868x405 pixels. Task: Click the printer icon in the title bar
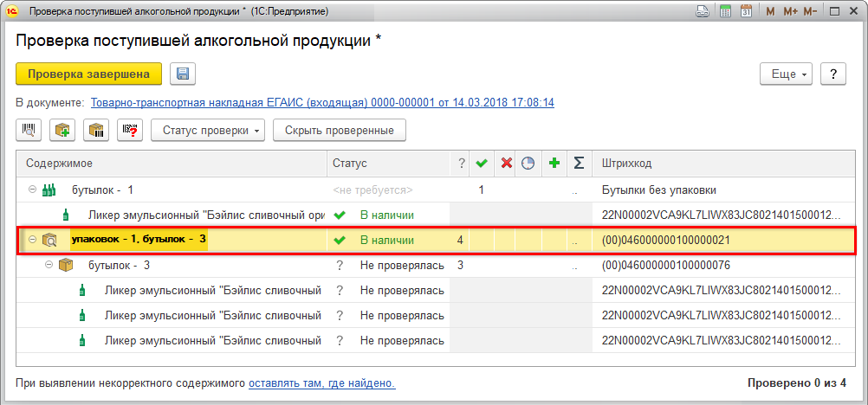coord(704,11)
